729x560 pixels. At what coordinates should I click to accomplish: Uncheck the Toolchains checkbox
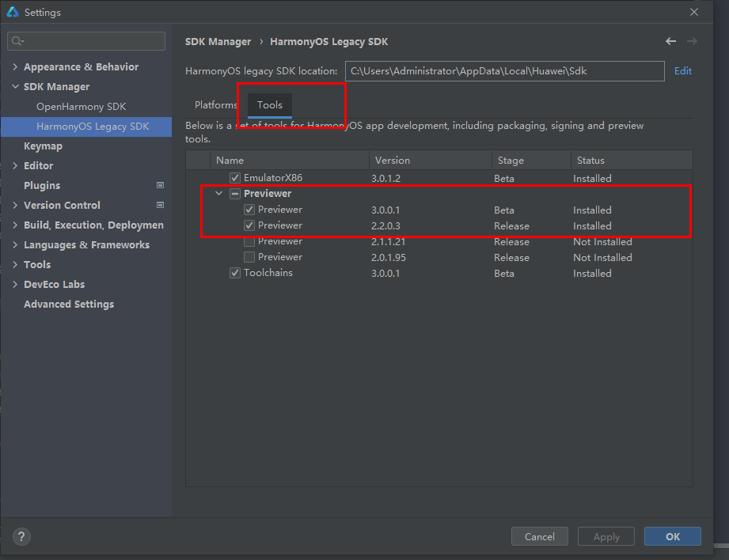pos(235,273)
